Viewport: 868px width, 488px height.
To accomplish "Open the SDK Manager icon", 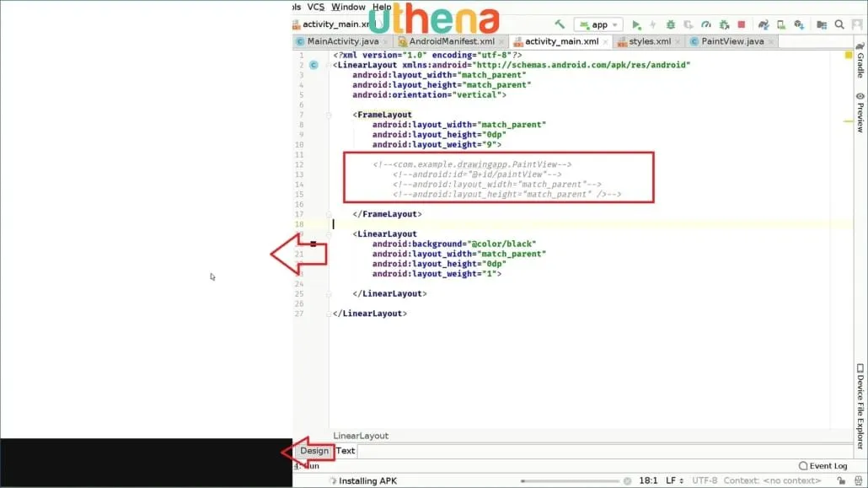I will (x=799, y=24).
